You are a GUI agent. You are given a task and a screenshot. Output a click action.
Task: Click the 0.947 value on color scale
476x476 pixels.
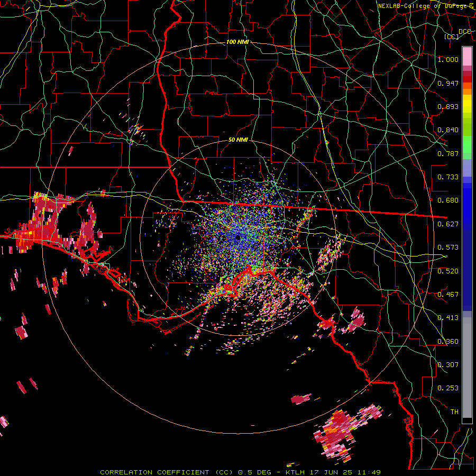coord(448,83)
